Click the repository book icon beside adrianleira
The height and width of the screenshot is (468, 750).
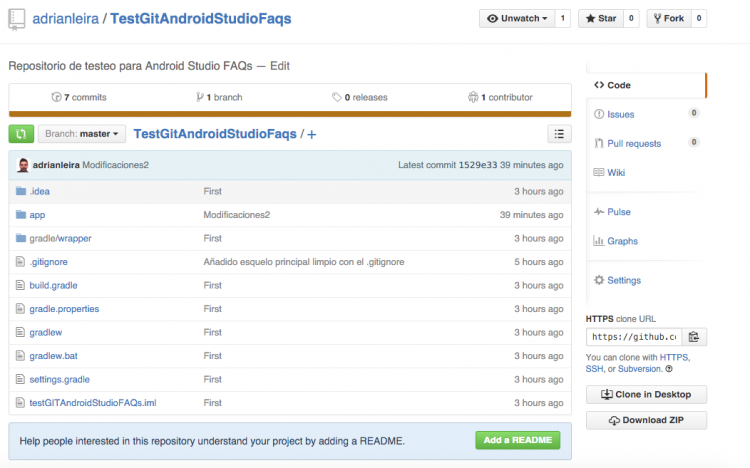coord(17,20)
